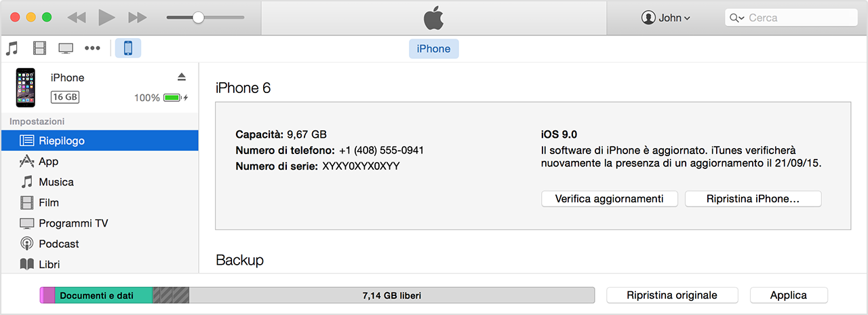The width and height of the screenshot is (868, 315).
Task: Click the phone number +1 (408) 555-0941
Action: coord(381,150)
